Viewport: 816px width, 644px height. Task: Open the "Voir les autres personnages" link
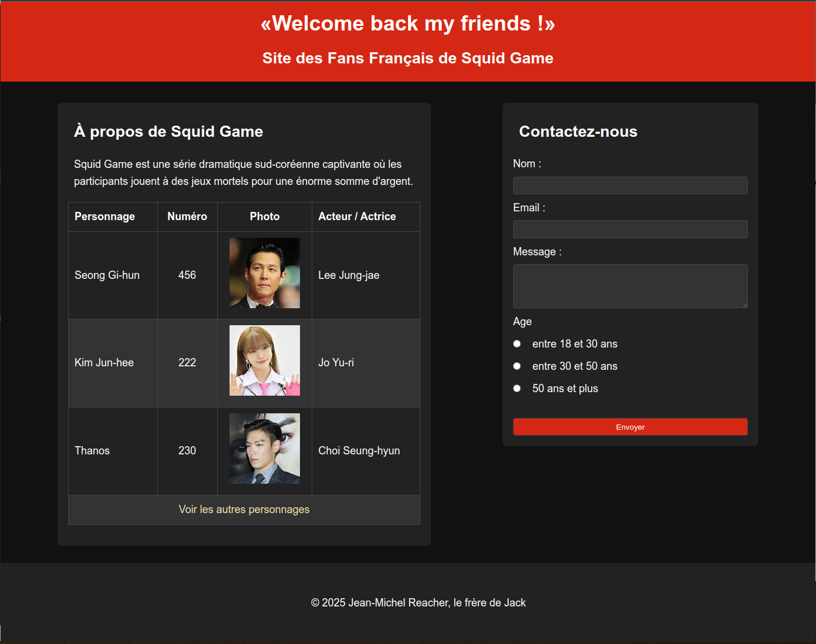[x=244, y=510]
